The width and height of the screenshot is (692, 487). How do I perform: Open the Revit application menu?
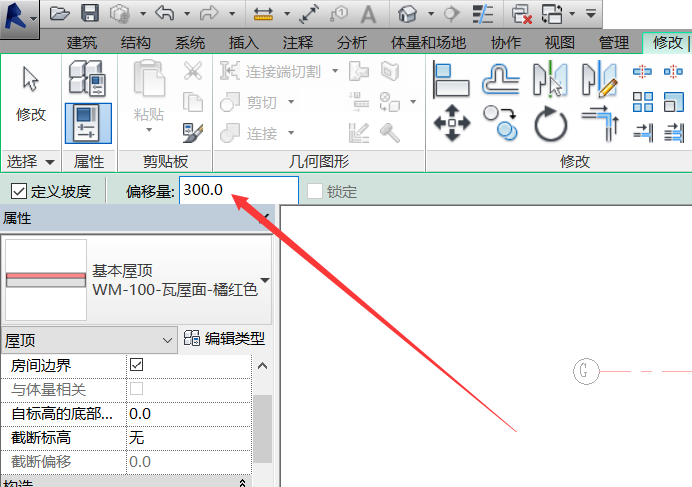[19, 19]
